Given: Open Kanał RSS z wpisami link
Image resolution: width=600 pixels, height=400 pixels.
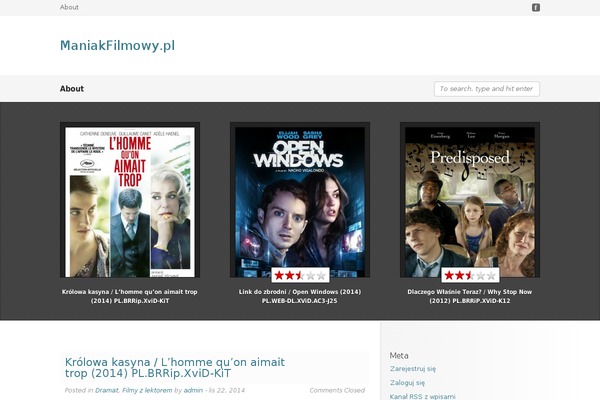Looking at the screenshot, I should point(423,396).
